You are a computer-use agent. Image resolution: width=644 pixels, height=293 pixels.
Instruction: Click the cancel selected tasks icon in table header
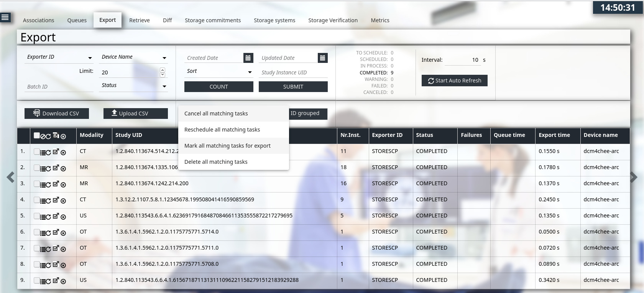click(43, 136)
